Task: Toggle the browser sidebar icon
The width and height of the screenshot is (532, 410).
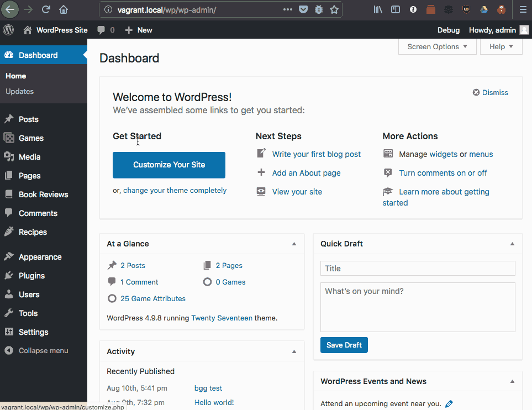Action: coord(395,9)
